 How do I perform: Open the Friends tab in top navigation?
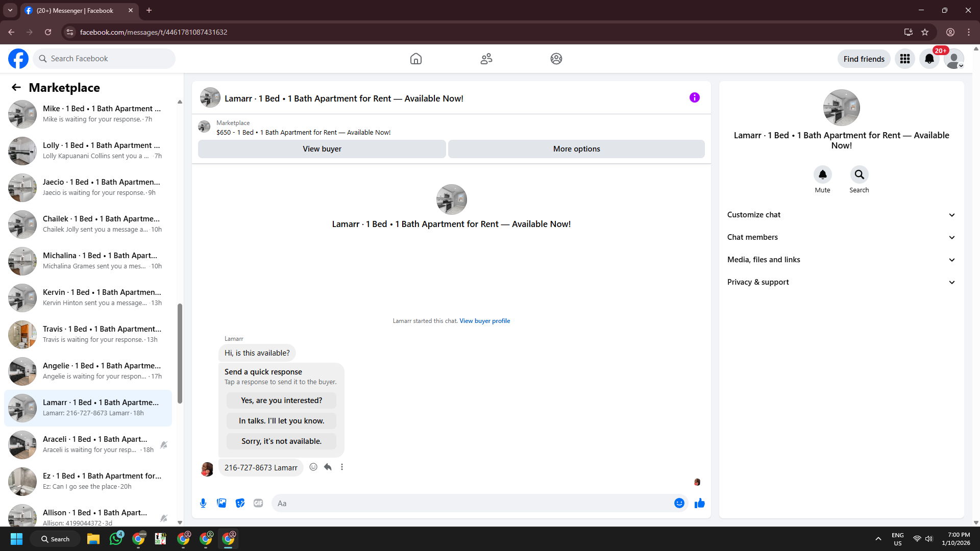click(x=486, y=59)
